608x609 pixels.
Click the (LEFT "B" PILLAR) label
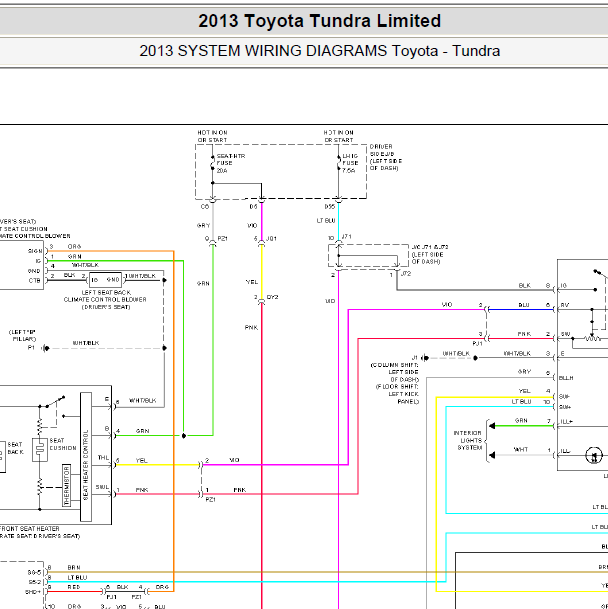tap(22, 336)
